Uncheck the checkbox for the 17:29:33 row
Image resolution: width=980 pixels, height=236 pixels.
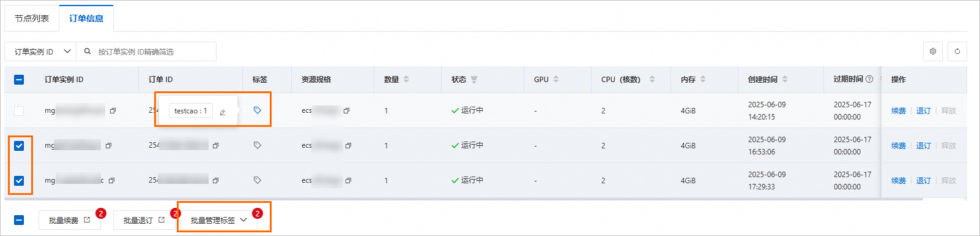[x=19, y=181]
